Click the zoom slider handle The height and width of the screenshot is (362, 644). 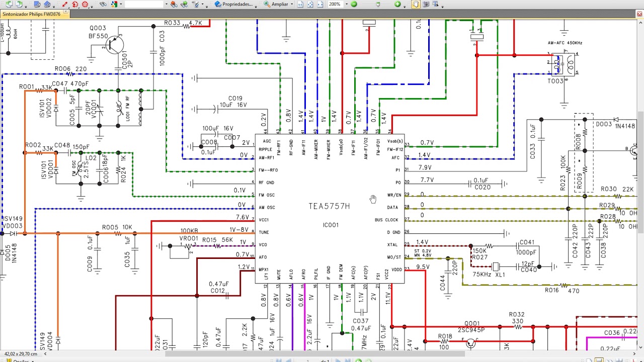click(378, 4)
